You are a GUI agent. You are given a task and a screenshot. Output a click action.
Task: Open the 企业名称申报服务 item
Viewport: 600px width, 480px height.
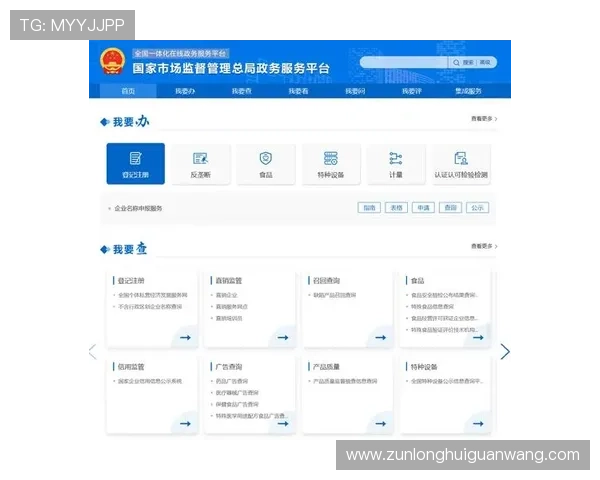[x=138, y=208]
